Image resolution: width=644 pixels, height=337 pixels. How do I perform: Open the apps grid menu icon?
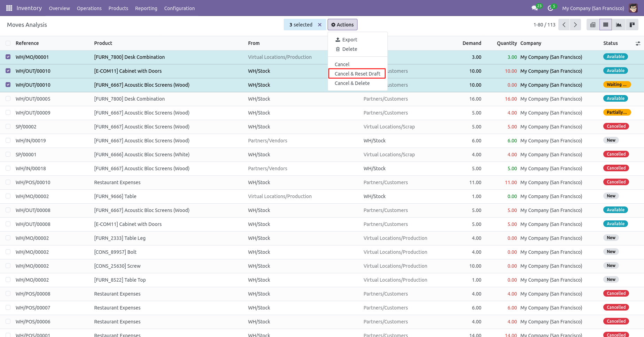pyautogui.click(x=9, y=8)
